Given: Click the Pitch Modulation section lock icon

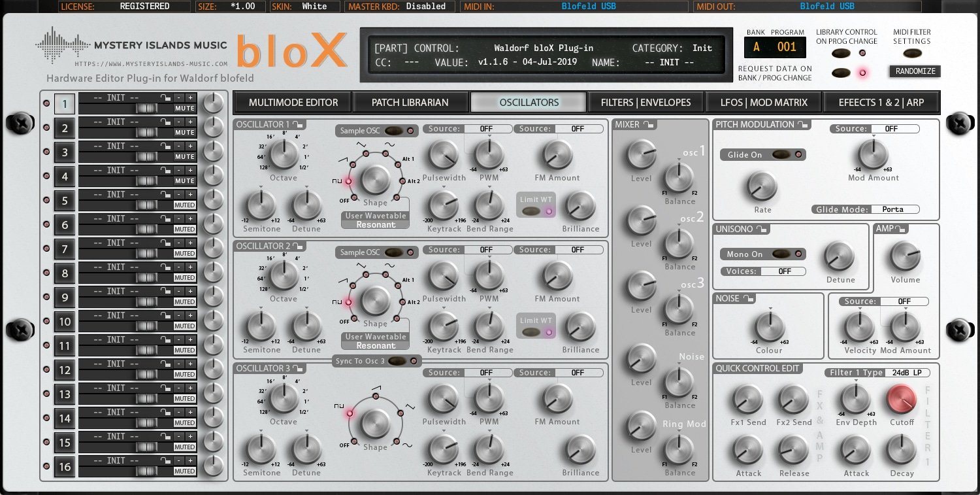Looking at the screenshot, I should pos(802,124).
